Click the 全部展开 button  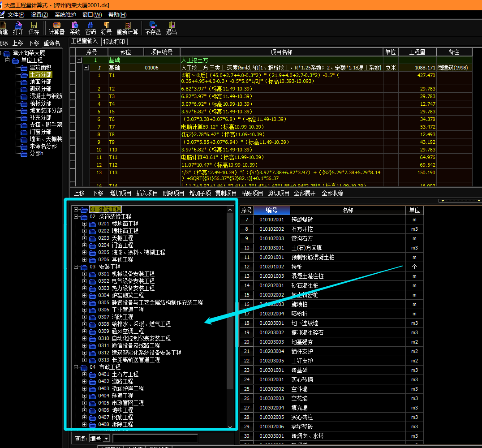pos(305,194)
